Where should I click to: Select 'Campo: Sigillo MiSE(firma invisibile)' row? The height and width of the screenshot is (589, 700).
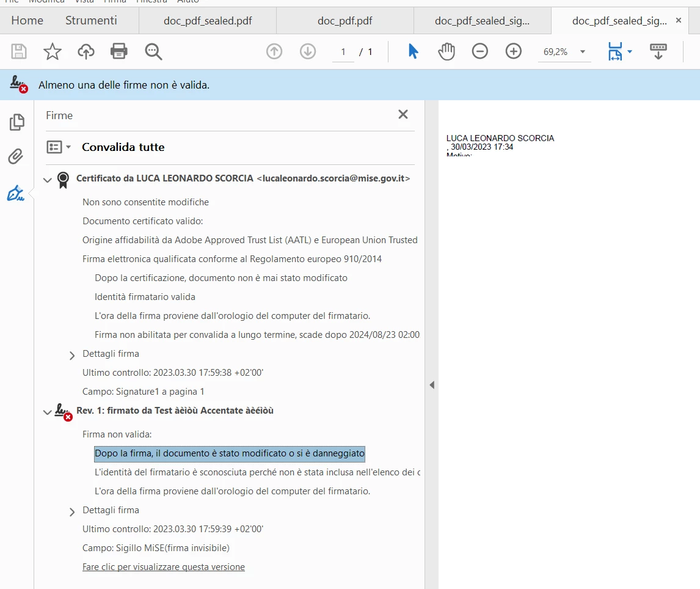(x=156, y=548)
